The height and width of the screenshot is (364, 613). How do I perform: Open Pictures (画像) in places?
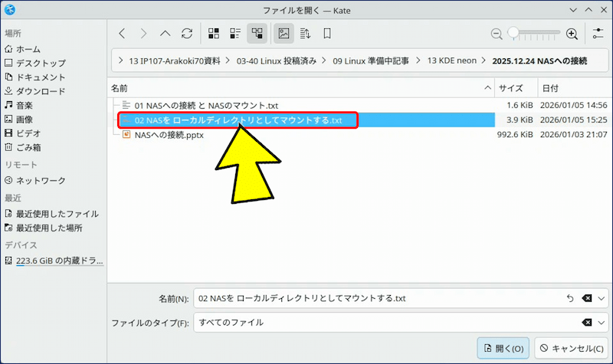click(x=18, y=120)
